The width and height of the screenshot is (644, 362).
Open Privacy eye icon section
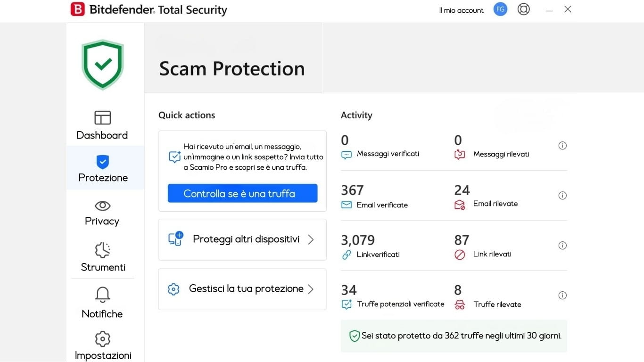click(102, 206)
